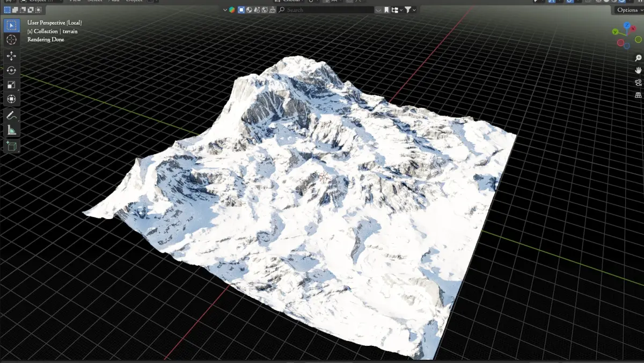Enable the Transform tool

[x=11, y=99]
